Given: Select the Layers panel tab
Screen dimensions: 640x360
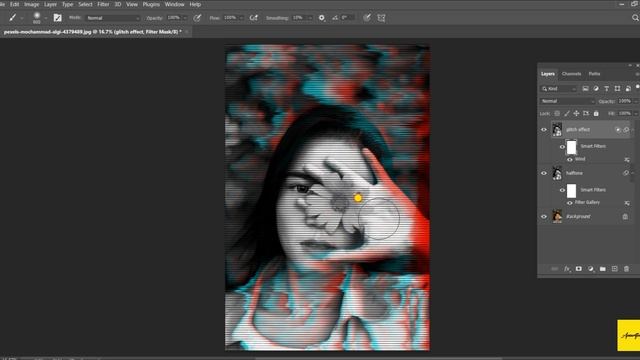Looking at the screenshot, I should pyautogui.click(x=548, y=74).
